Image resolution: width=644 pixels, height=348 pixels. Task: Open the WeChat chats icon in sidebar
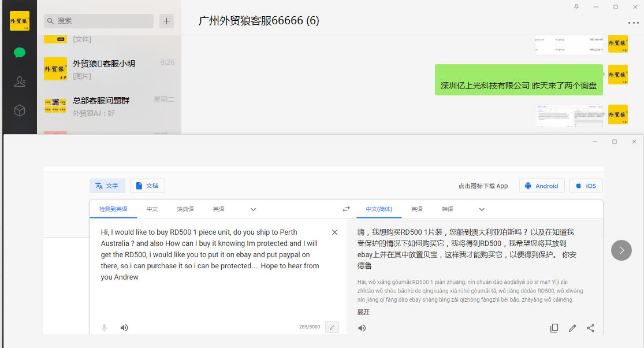tap(20, 53)
